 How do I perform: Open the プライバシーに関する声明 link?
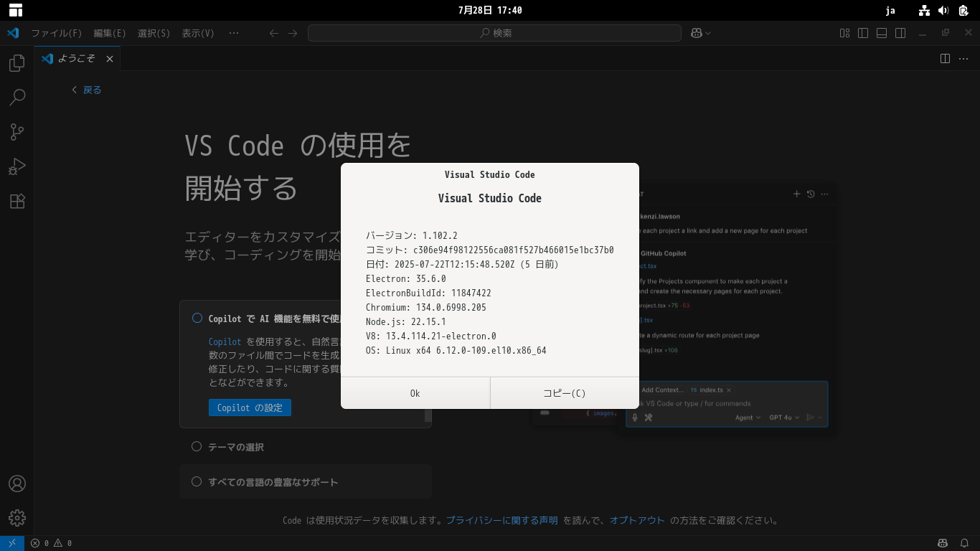pyautogui.click(x=502, y=521)
